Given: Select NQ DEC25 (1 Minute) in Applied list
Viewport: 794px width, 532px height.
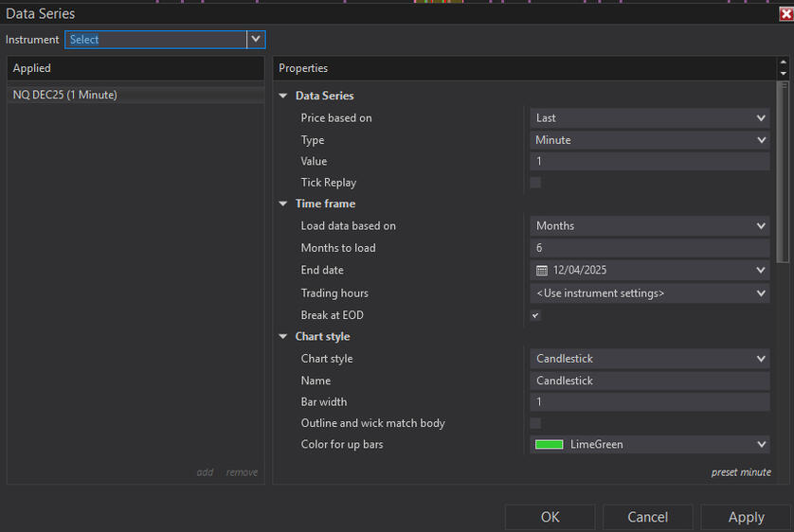Looking at the screenshot, I should tap(65, 95).
